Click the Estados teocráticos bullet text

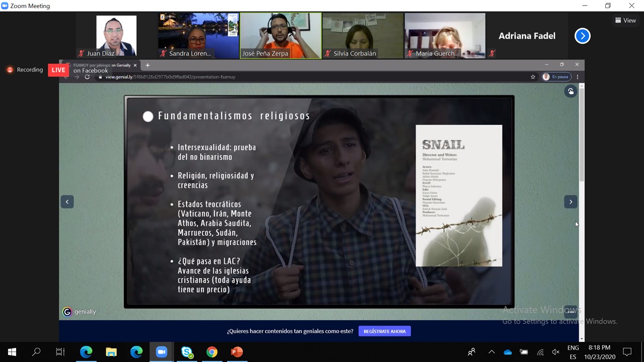[x=217, y=223]
